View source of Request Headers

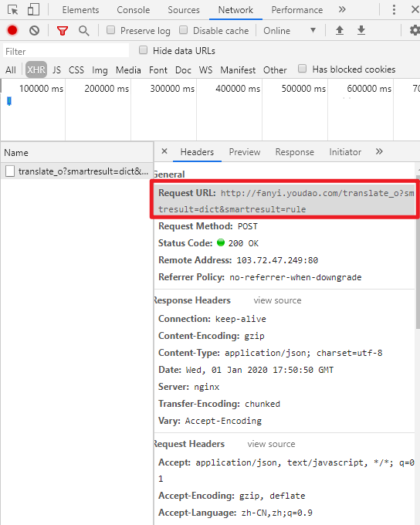271,444
